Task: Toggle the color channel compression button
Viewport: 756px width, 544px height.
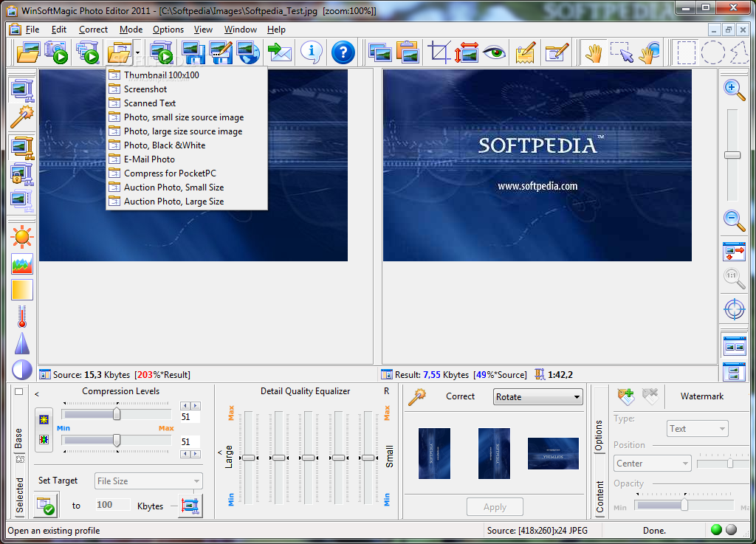Action: tap(44, 439)
